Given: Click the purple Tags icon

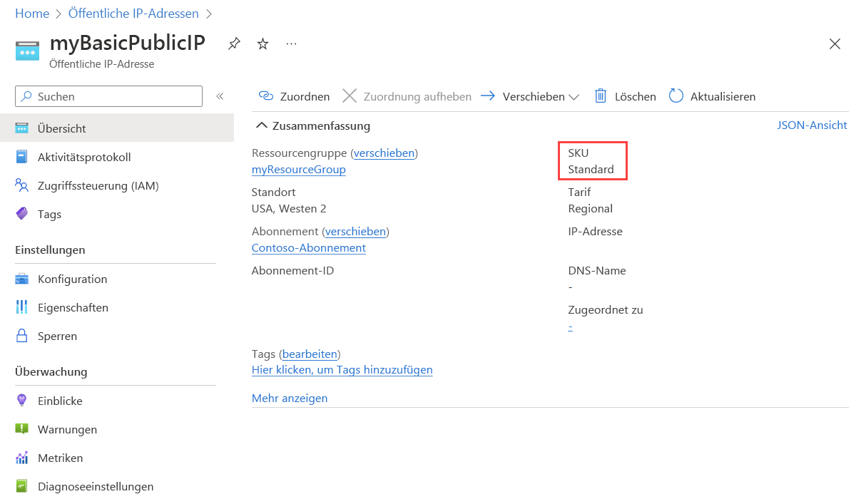Looking at the screenshot, I should tap(22, 214).
